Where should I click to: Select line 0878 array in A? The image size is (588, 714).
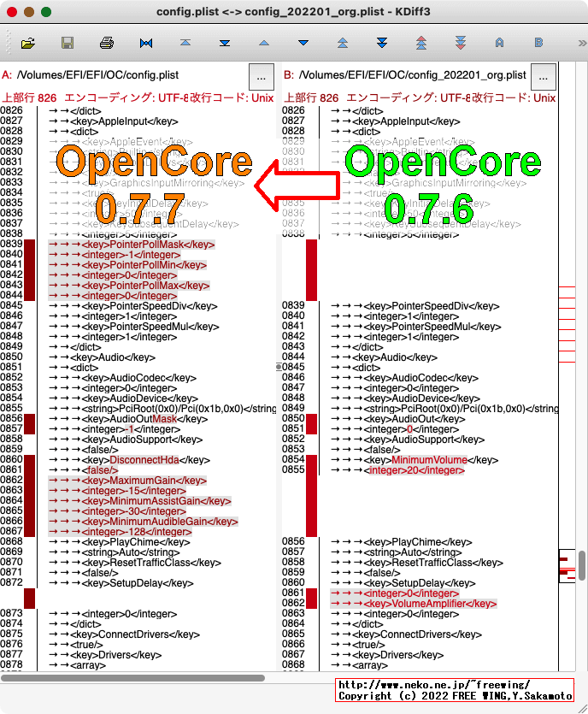coord(78,664)
